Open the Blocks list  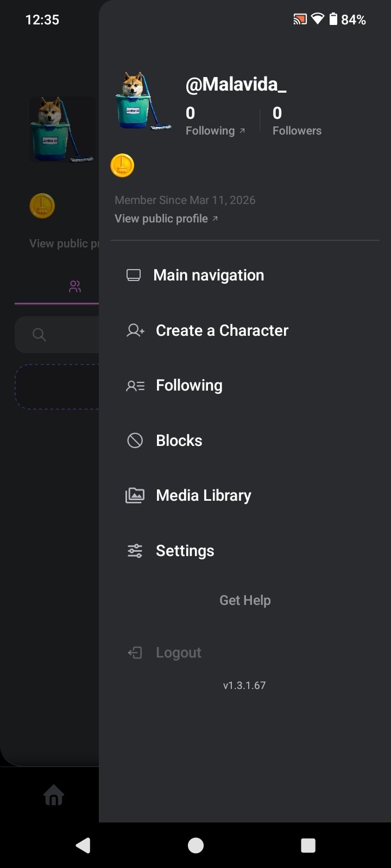[x=179, y=441]
